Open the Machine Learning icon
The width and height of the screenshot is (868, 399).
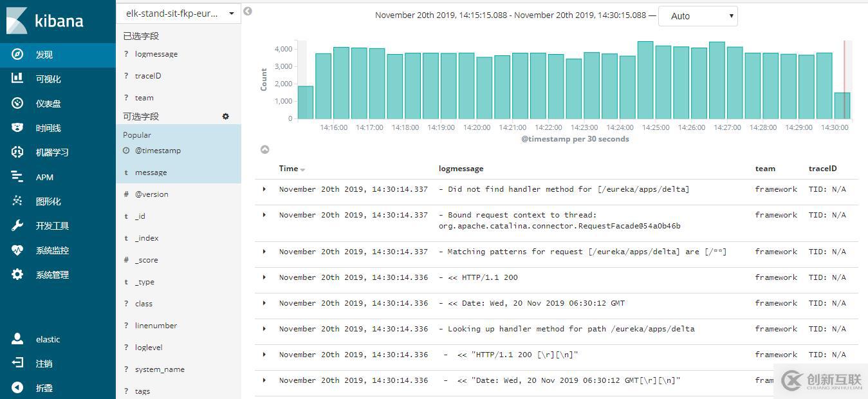coord(17,152)
